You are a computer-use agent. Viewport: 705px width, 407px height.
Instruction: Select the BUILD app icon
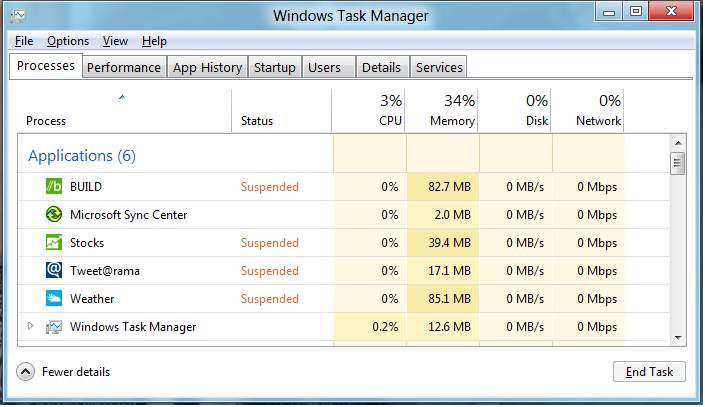54,186
